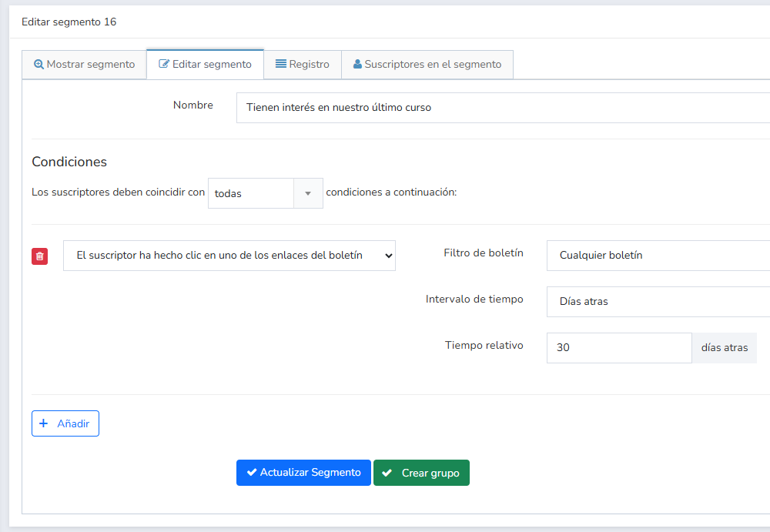Delete the condition using the red trash icon
This screenshot has width=770, height=532.
click(x=39, y=256)
